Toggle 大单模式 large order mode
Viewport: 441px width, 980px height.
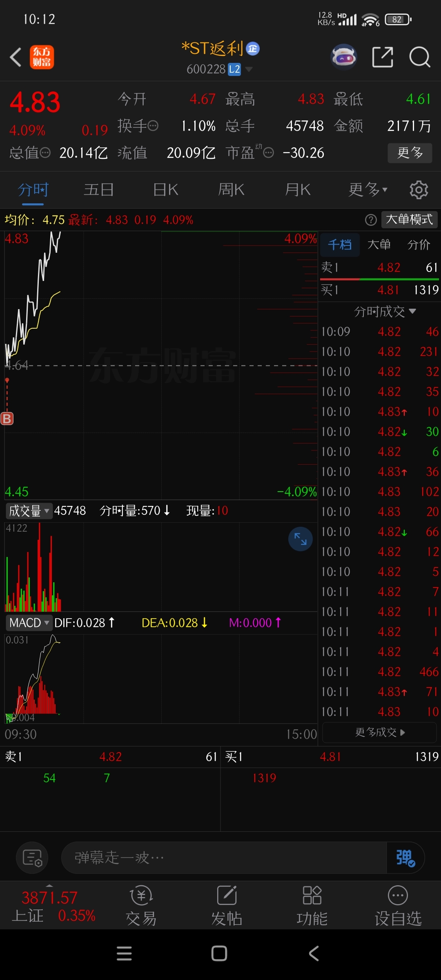point(410,220)
